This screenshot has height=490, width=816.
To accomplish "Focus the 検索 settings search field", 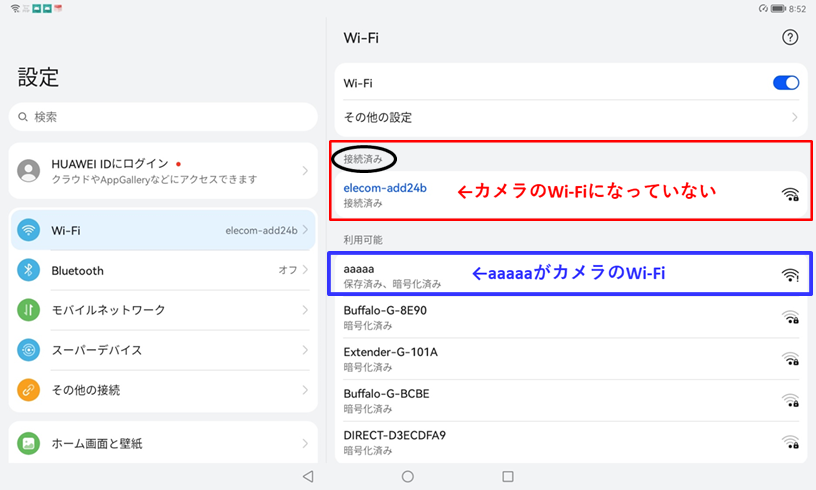I will pyautogui.click(x=163, y=117).
